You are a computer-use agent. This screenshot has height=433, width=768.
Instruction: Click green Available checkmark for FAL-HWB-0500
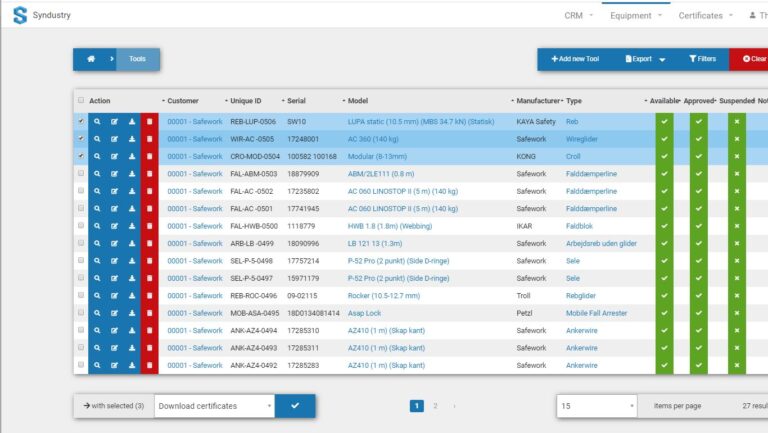pyautogui.click(x=664, y=226)
